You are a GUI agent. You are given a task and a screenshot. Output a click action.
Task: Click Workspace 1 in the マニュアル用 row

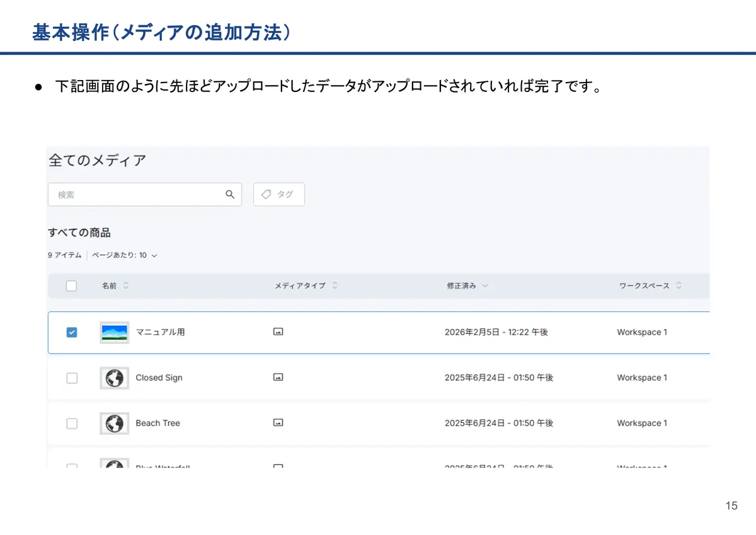click(642, 332)
